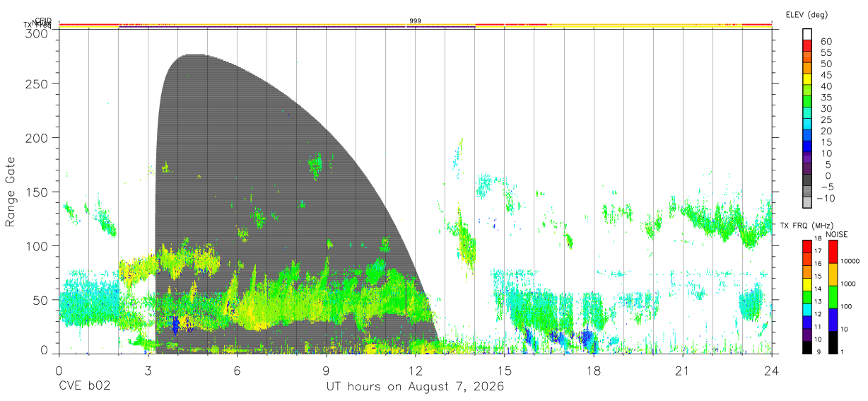Click the '100' range gate tick label

[35, 245]
